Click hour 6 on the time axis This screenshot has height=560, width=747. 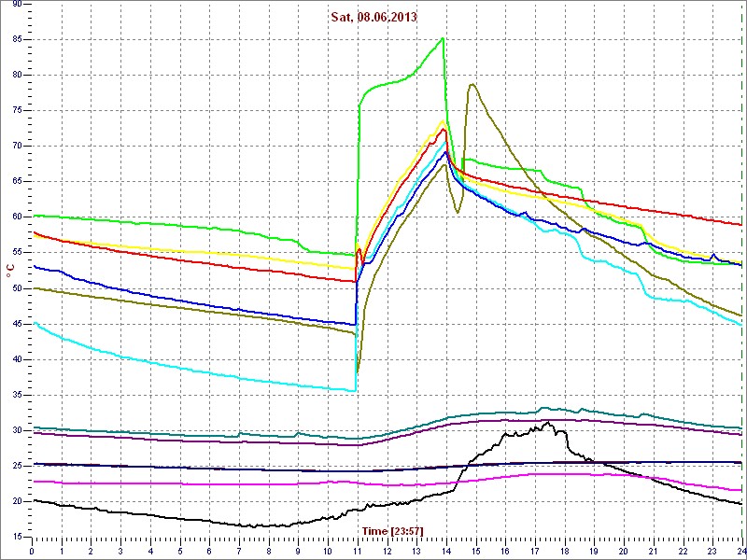pyautogui.click(x=209, y=549)
